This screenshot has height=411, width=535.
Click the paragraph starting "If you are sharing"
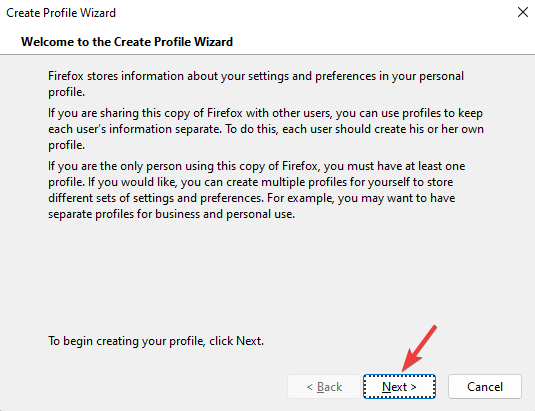(x=266, y=129)
